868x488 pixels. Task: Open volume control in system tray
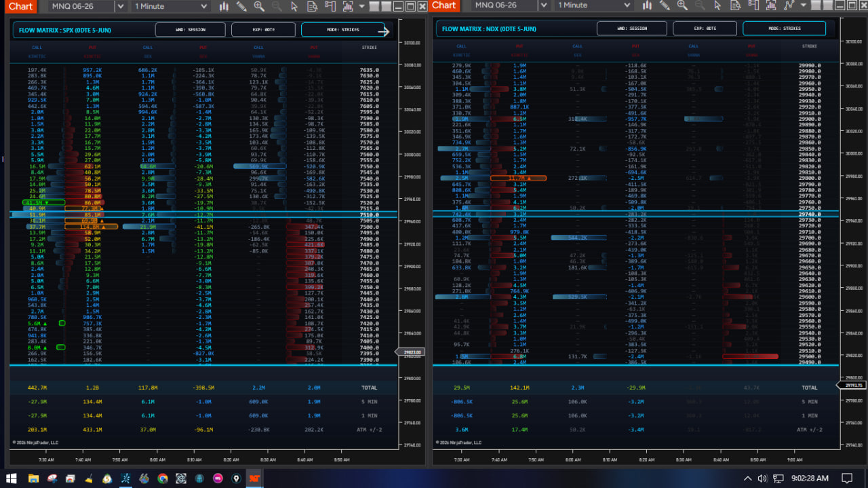762,478
